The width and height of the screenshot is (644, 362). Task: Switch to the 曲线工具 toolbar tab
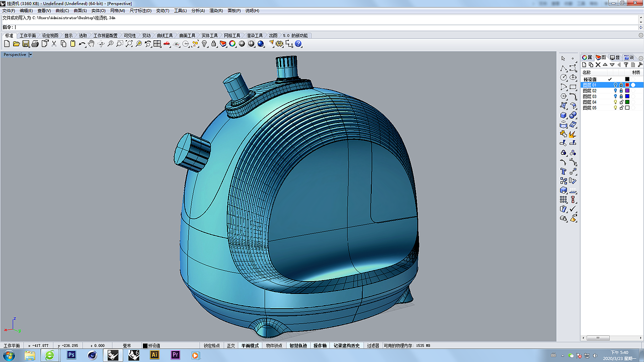165,36
